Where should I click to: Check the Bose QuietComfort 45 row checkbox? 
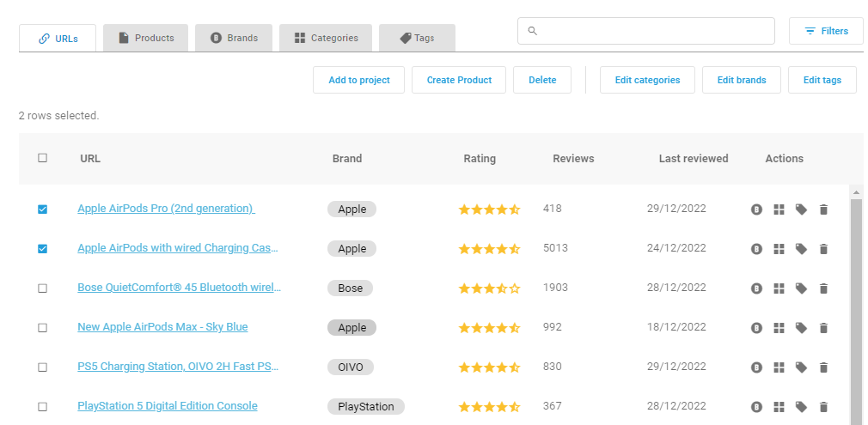(x=43, y=288)
